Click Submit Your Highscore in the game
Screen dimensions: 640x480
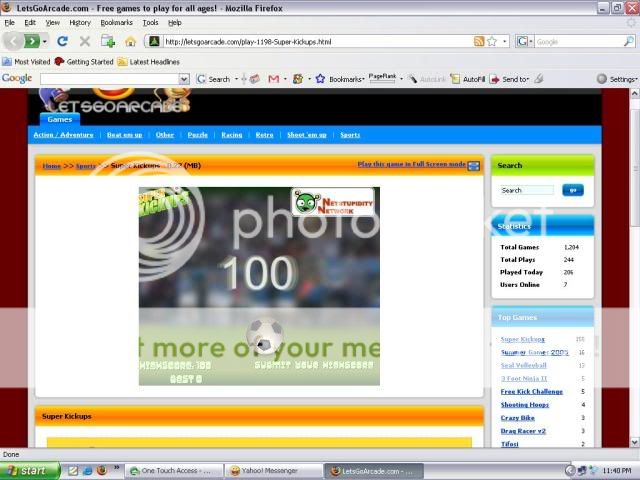tap(314, 365)
